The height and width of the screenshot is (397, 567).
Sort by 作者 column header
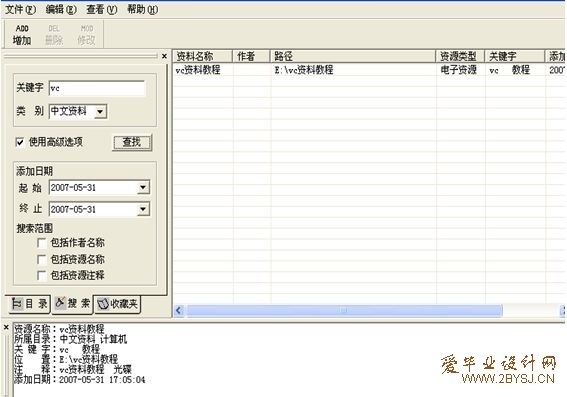(251, 56)
